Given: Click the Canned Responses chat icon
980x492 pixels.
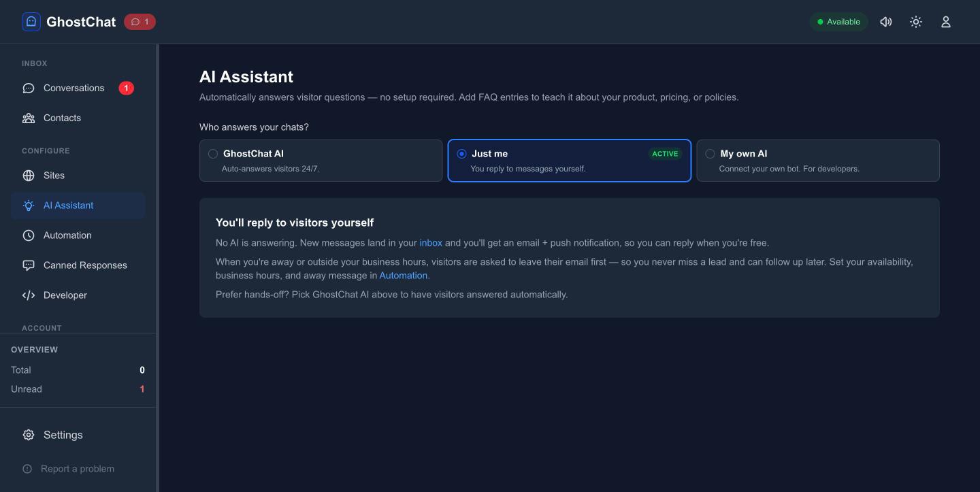Looking at the screenshot, I should pos(29,265).
